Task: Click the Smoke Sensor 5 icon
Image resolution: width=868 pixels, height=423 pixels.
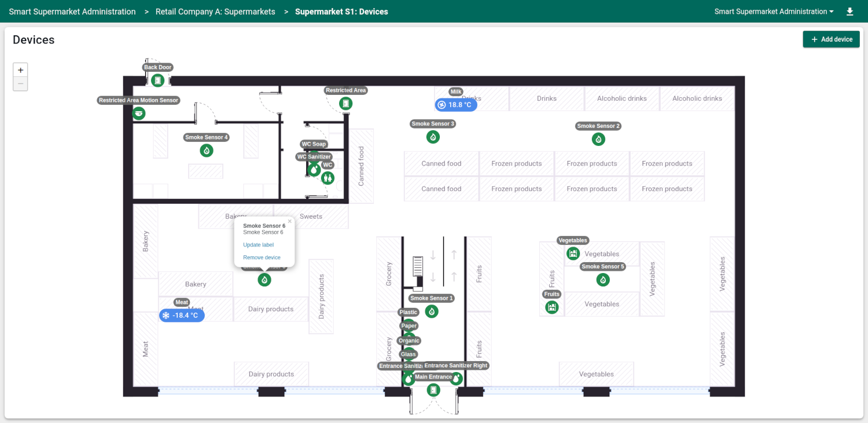Action: [603, 279]
